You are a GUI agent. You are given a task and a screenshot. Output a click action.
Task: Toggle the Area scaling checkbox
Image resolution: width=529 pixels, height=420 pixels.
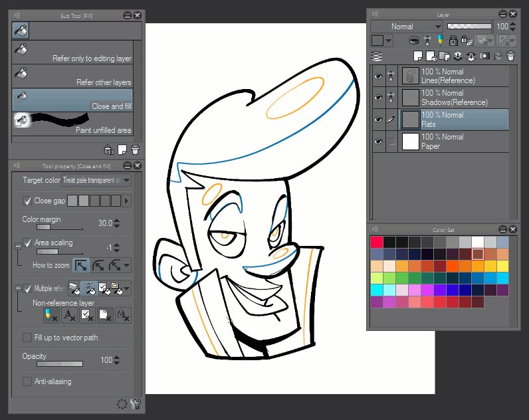(27, 243)
